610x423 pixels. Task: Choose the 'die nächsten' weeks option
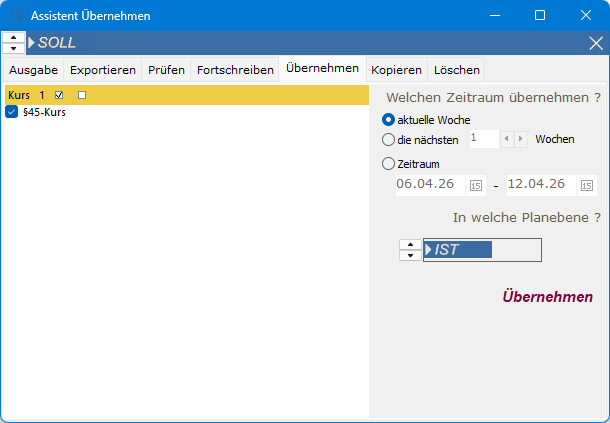(x=389, y=139)
